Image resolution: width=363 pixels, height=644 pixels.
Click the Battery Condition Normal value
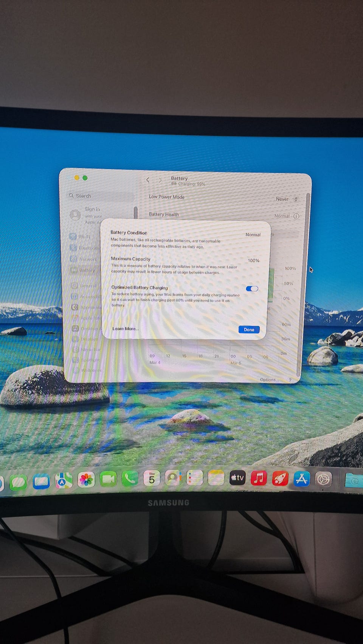[x=253, y=235]
